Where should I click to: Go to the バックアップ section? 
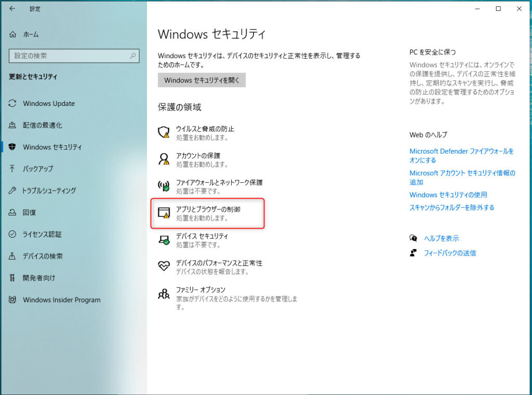[x=38, y=169]
